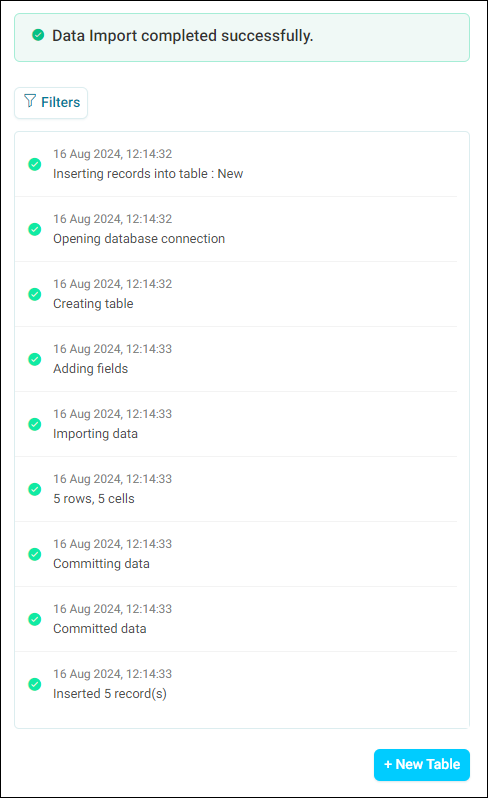This screenshot has height=798, width=488.
Task: Select the 'Creating table' log entry
Action: (236, 294)
